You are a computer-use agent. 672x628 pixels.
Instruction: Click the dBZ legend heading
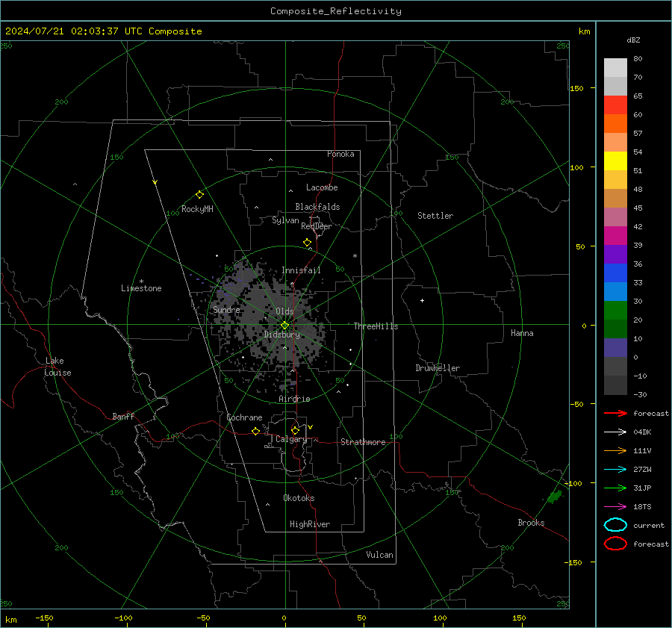click(x=633, y=40)
